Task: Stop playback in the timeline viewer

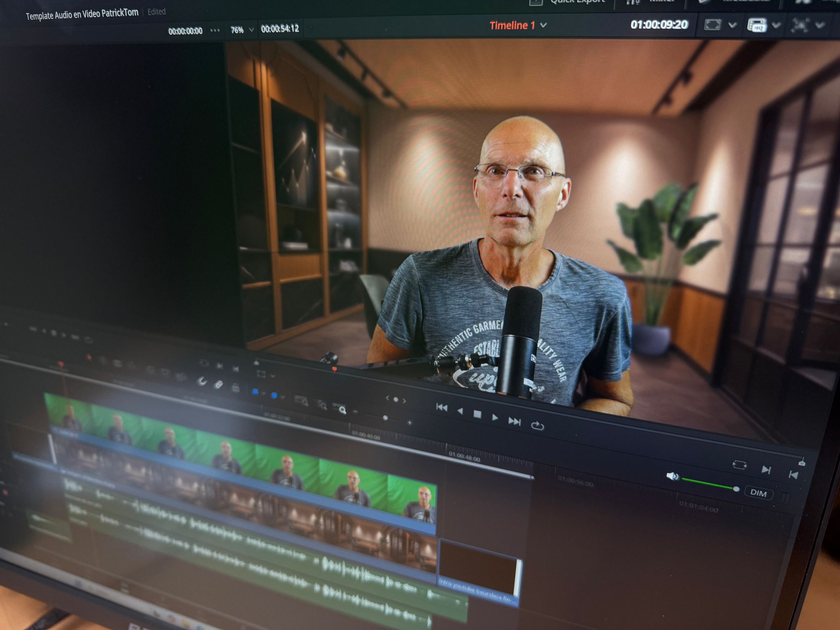Action: click(477, 414)
